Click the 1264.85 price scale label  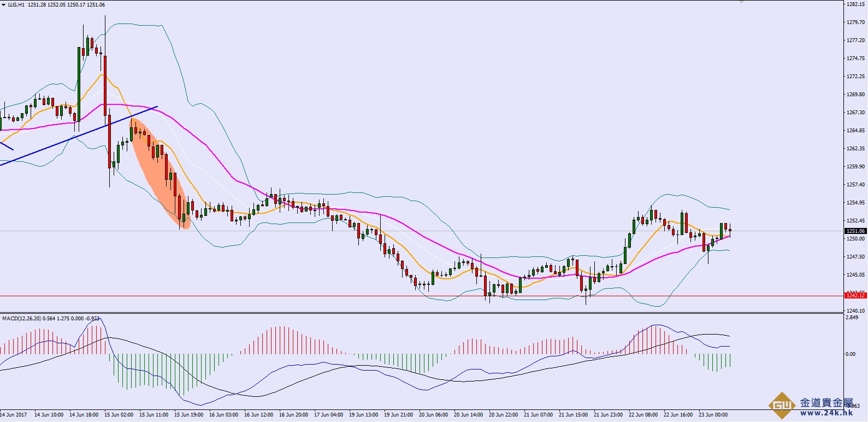click(855, 131)
